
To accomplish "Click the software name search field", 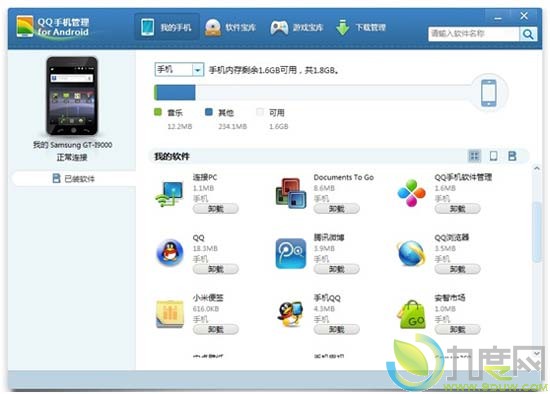I will coord(473,34).
